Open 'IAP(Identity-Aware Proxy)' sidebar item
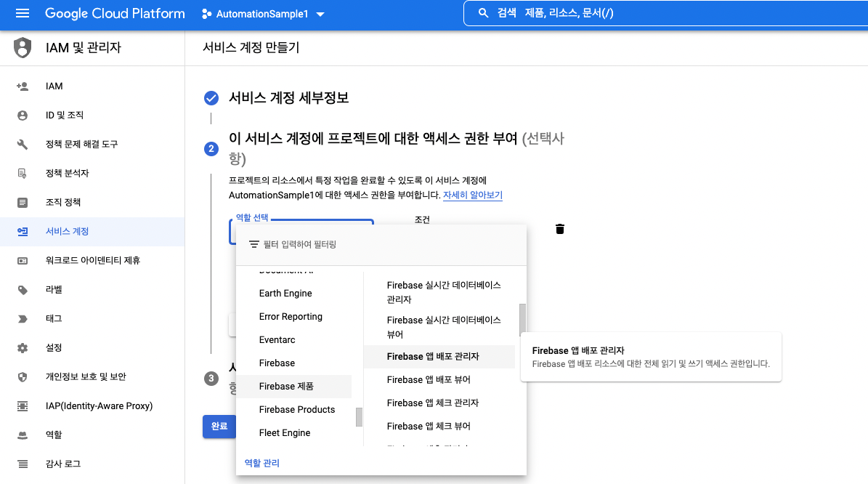868x484 pixels. (92, 406)
